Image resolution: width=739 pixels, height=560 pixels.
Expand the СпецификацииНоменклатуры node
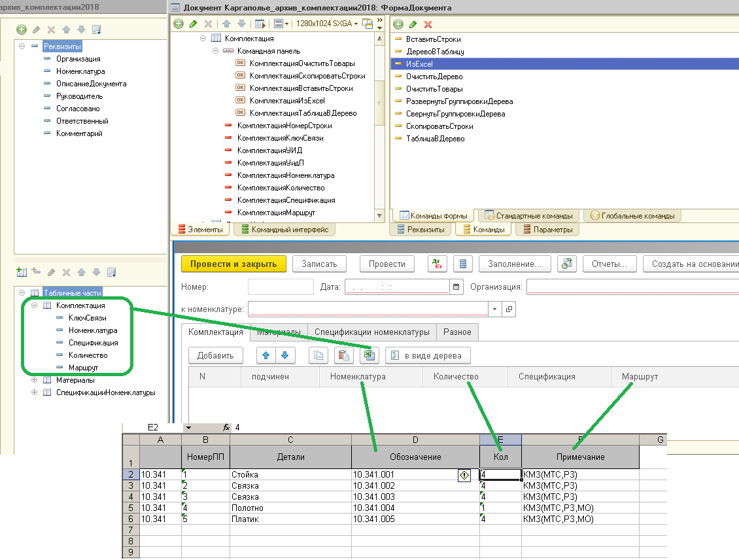[35, 393]
